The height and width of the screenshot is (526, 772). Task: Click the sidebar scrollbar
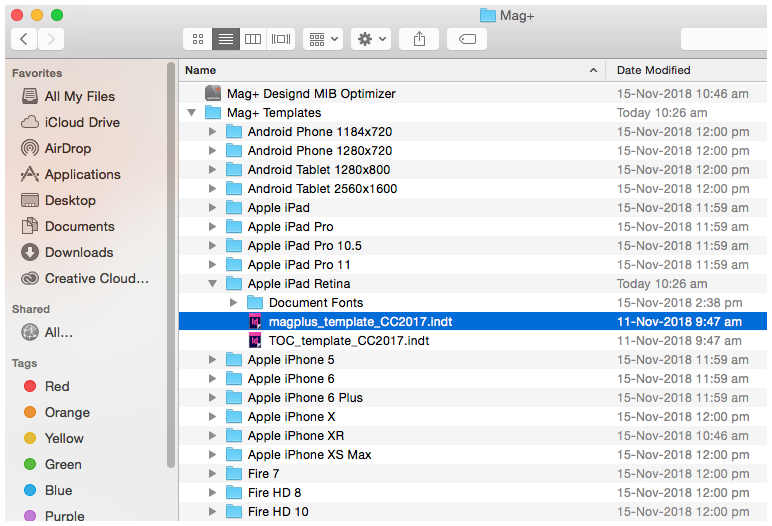click(x=171, y=265)
